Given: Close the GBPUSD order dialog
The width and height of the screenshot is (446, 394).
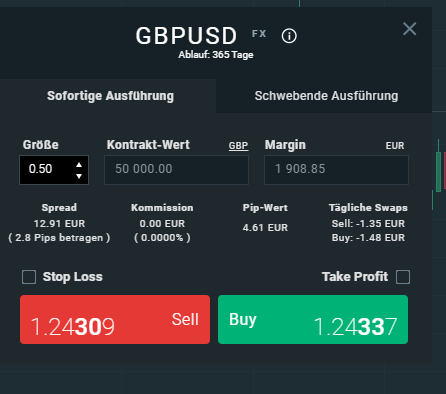Looking at the screenshot, I should pos(409,29).
